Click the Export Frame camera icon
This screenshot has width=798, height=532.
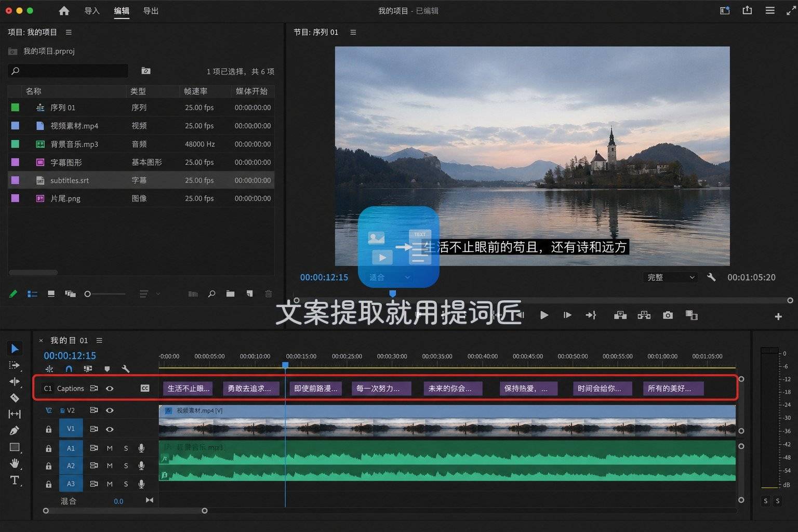[x=668, y=315]
